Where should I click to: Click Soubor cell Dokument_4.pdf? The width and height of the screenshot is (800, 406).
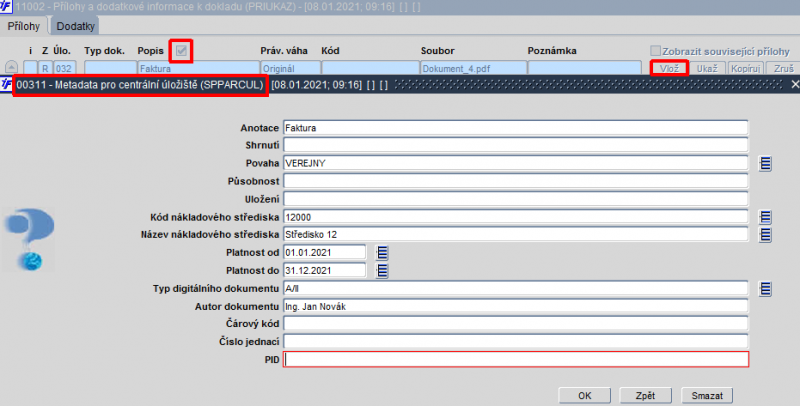[473, 68]
